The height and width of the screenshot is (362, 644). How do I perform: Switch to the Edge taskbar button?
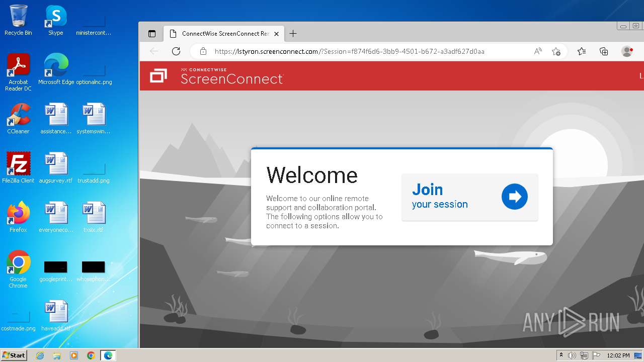[108, 355]
